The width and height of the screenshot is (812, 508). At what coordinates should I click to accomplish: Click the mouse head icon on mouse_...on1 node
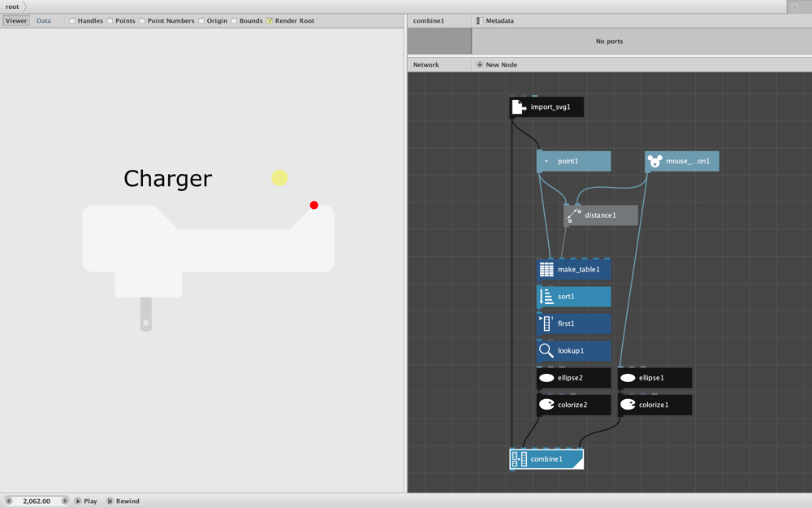tap(654, 161)
